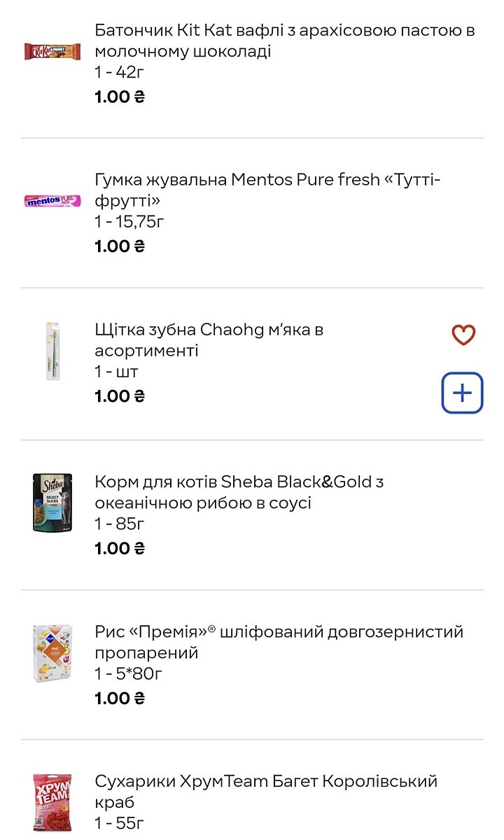The width and height of the screenshot is (504, 840).
Task: Open the Премія rice product image
Action: 52,653
